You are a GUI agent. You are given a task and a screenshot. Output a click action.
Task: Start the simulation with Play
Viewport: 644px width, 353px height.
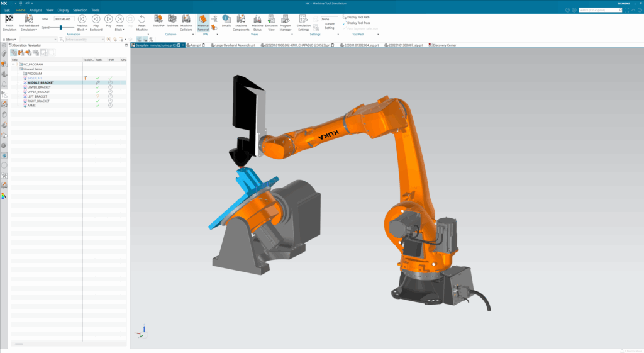[108, 22]
